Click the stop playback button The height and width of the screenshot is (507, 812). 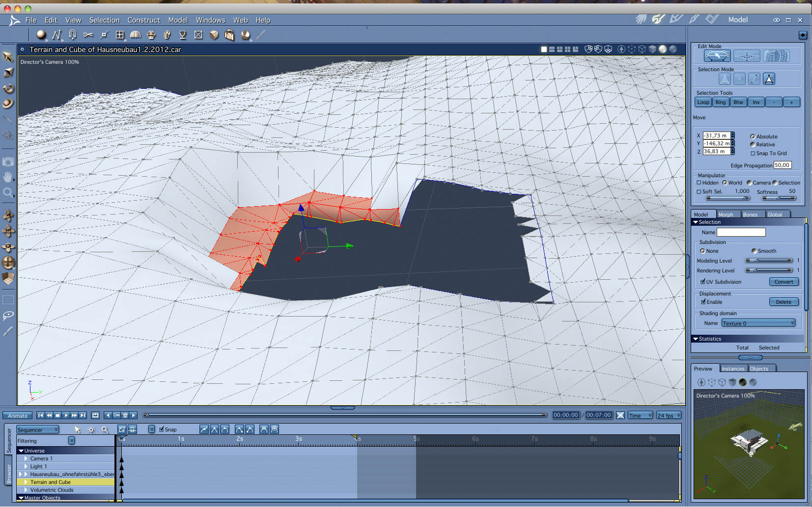(x=57, y=415)
